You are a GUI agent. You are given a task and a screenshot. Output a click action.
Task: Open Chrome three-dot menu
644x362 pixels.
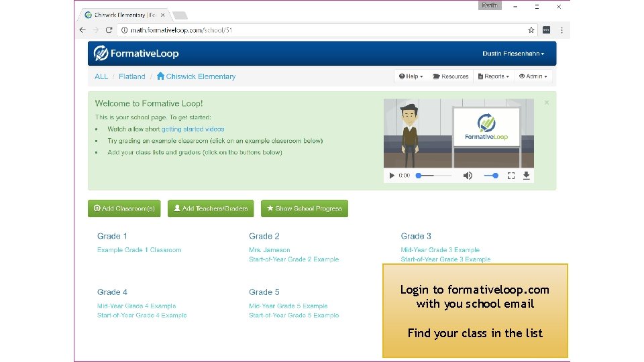pyautogui.click(x=561, y=30)
